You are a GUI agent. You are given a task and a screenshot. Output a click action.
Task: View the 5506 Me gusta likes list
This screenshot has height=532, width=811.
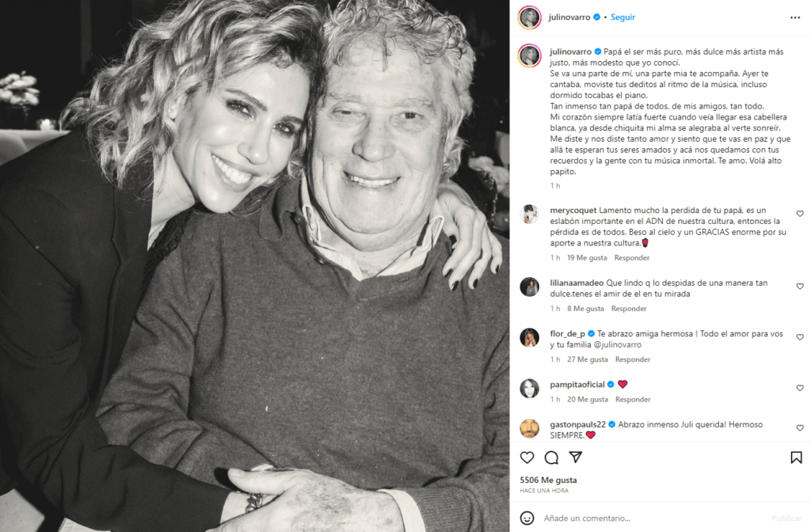(x=548, y=480)
